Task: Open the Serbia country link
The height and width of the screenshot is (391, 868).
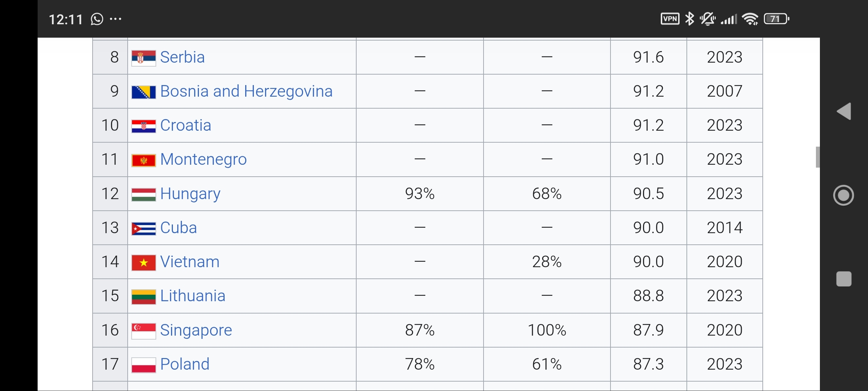Action: point(182,57)
